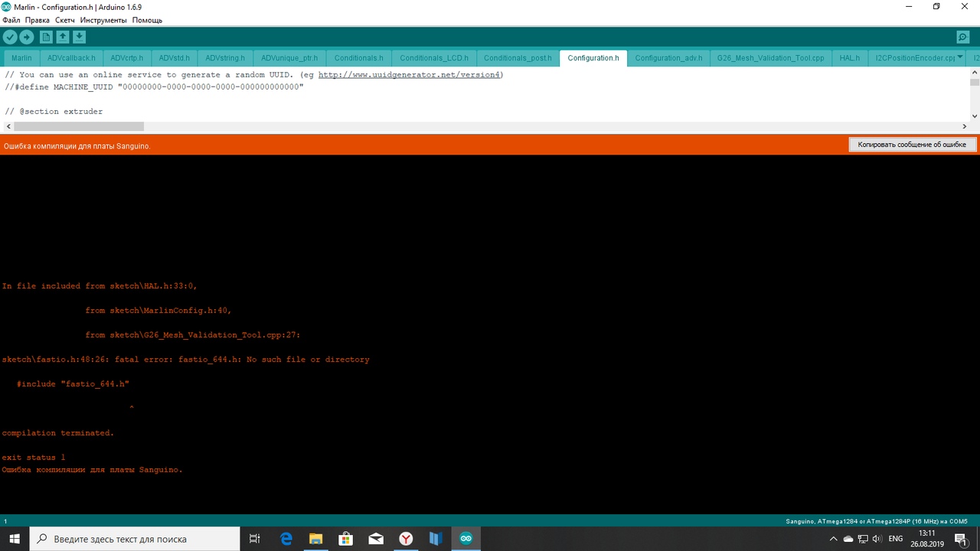The image size is (980, 551).
Task: Click the orange error banner text for Sanguino
Action: 77,145
